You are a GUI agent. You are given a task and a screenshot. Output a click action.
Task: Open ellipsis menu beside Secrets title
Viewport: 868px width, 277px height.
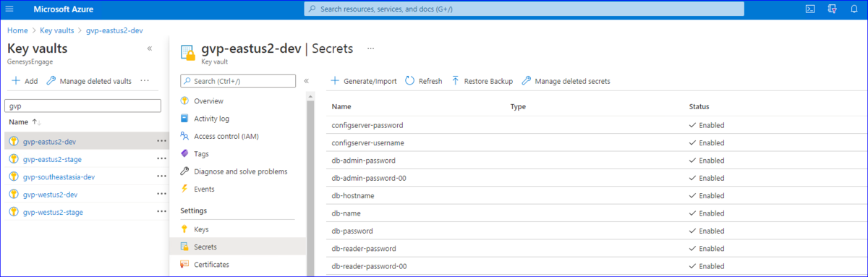pos(371,48)
